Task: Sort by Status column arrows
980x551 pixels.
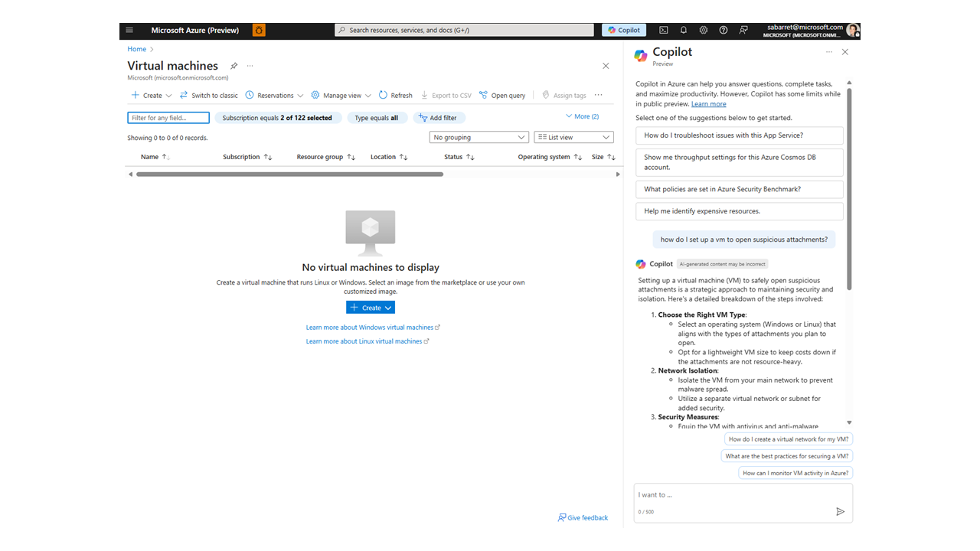Action: tap(470, 157)
